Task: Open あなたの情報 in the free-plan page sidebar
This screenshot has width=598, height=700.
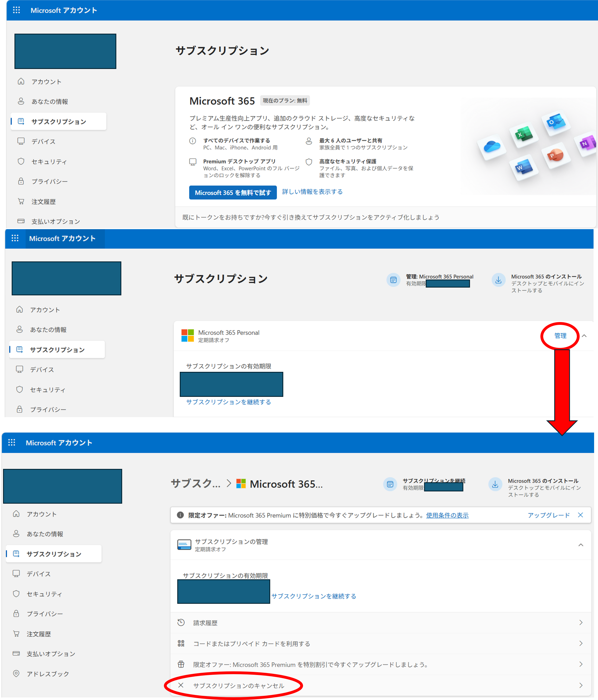Action: (50, 102)
